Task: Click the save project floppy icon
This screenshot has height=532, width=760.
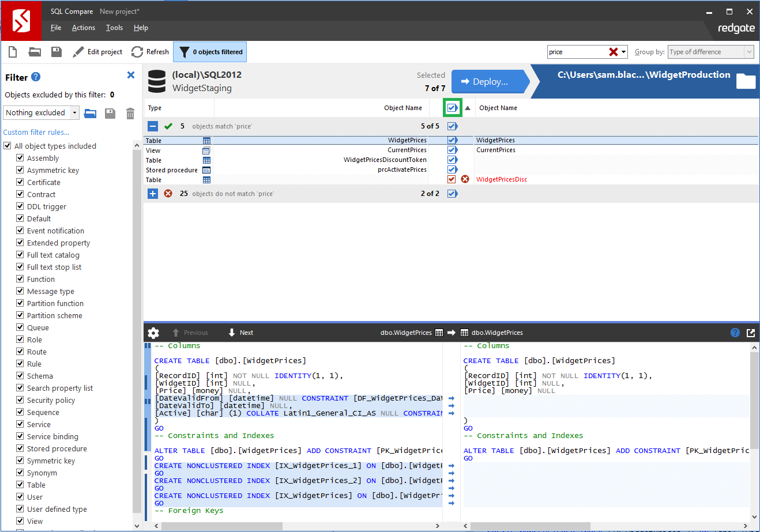Action: tap(57, 52)
